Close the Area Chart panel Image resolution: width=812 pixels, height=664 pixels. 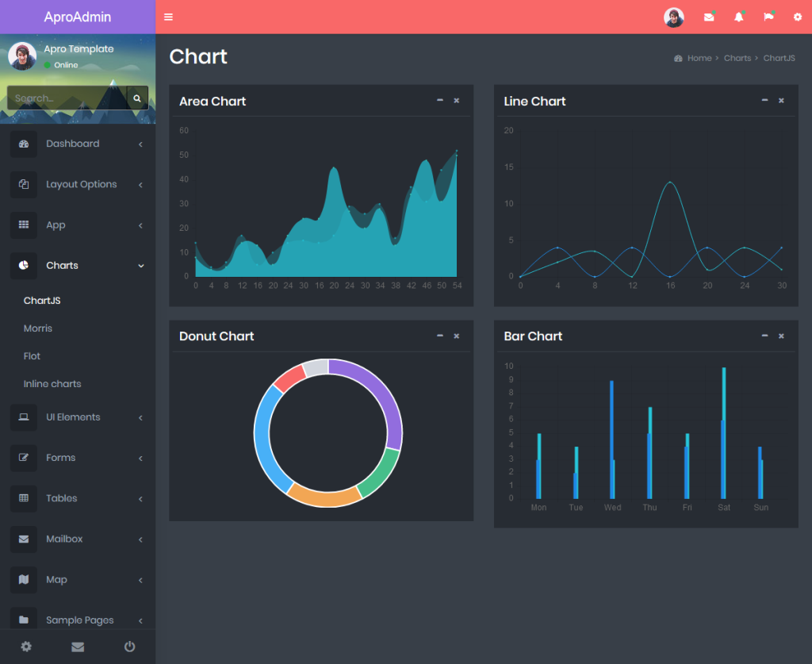[x=456, y=101]
